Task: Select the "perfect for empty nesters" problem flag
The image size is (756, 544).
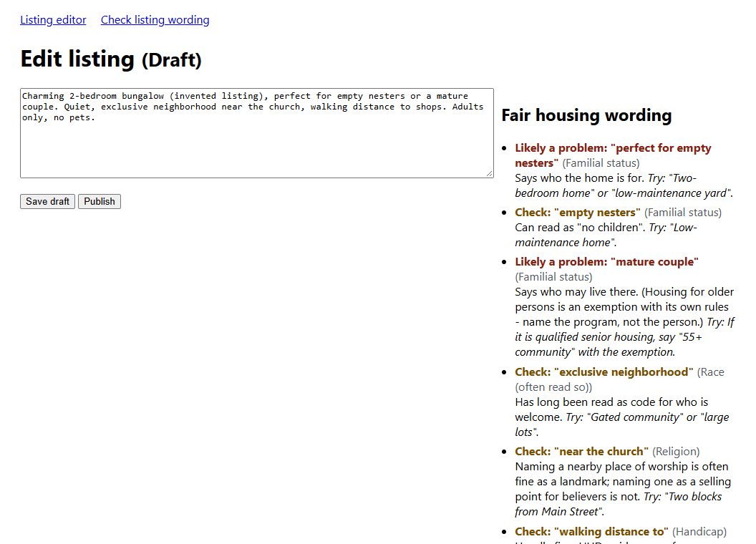Action: tap(613, 155)
